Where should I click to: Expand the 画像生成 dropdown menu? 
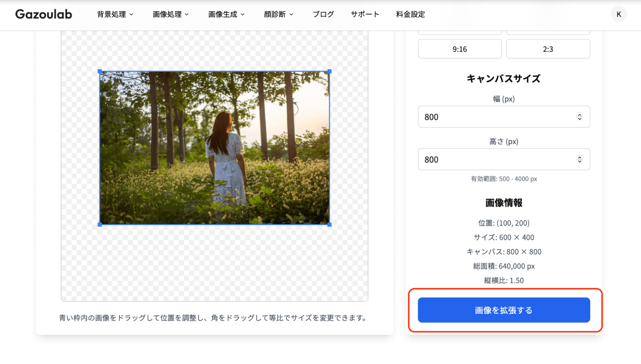[x=226, y=14]
